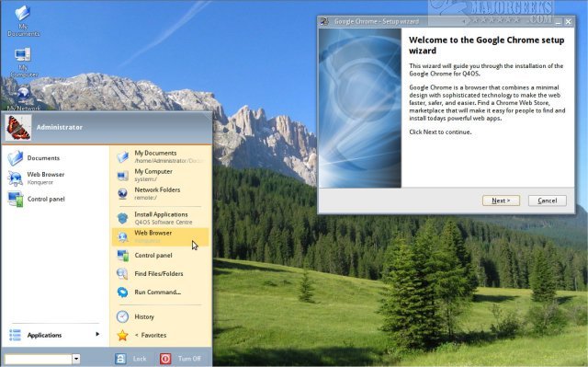Click the Administrator butterfly avatar
Image resolution: width=588 pixels, height=367 pixels.
point(18,128)
